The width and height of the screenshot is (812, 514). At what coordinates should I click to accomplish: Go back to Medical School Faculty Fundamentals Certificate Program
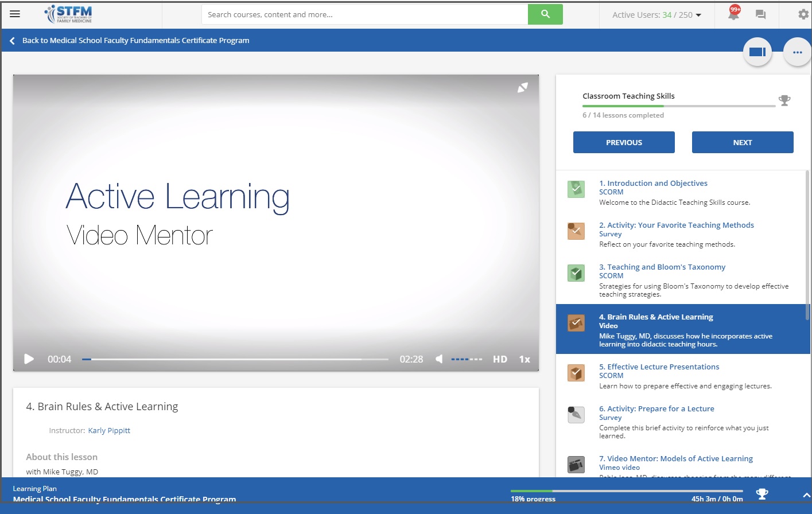[x=135, y=41]
